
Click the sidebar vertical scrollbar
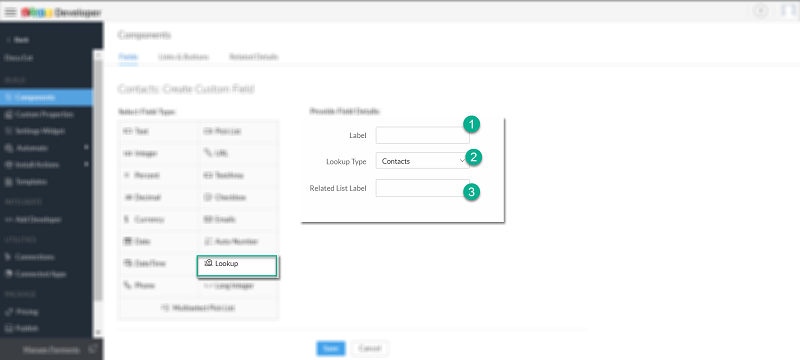tap(97, 194)
